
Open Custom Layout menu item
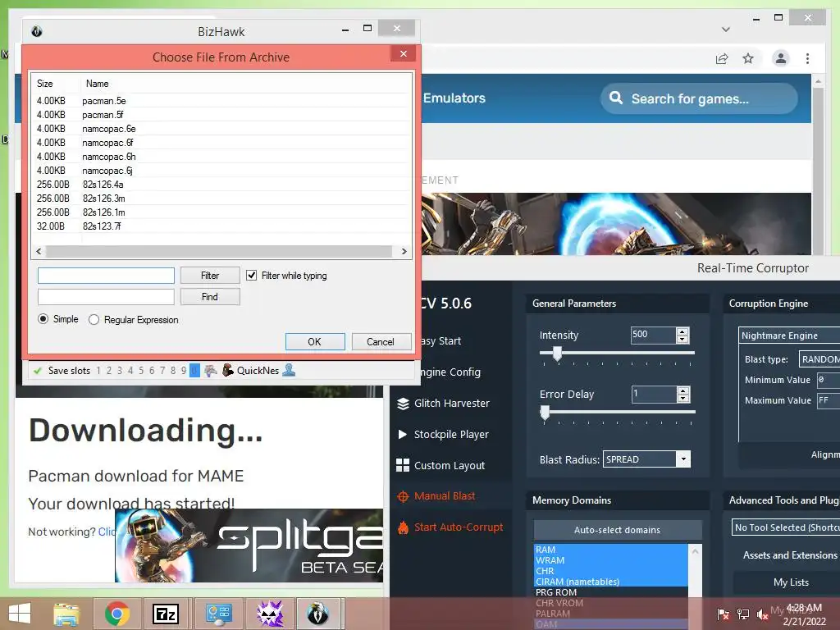(x=450, y=465)
